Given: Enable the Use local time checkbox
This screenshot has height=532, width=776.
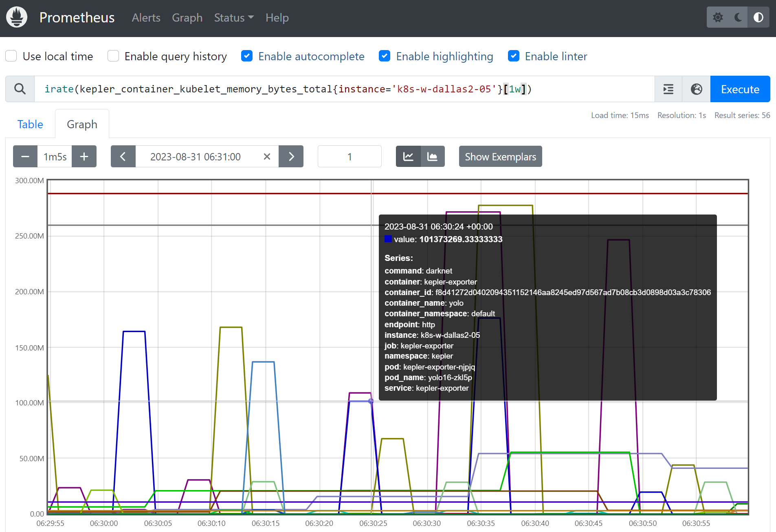Looking at the screenshot, I should tap(11, 56).
